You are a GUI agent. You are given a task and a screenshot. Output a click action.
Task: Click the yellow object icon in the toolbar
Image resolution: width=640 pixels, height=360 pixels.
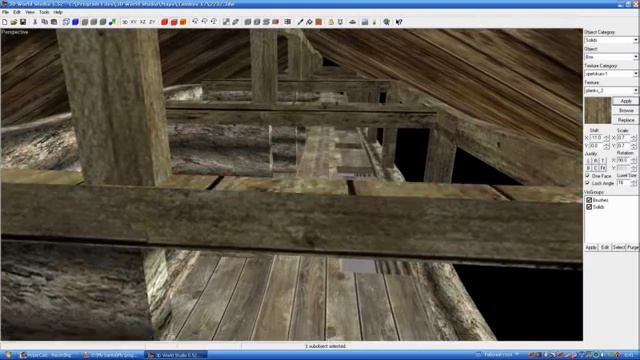[331, 22]
